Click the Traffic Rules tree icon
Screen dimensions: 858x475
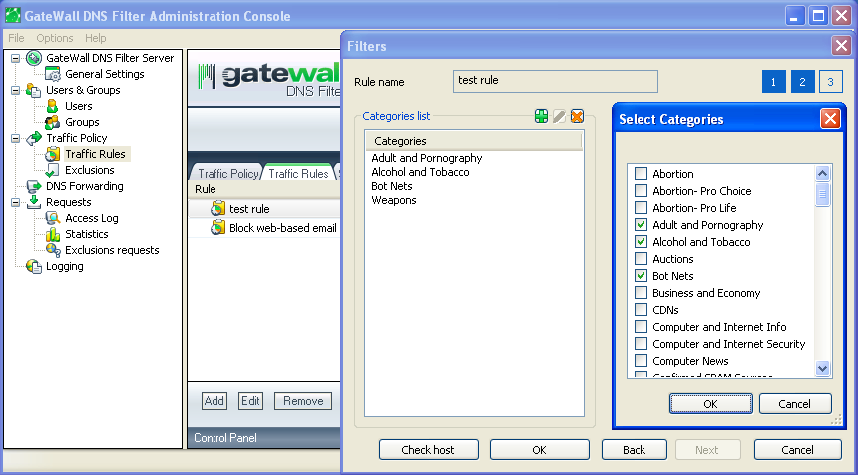[x=53, y=154]
